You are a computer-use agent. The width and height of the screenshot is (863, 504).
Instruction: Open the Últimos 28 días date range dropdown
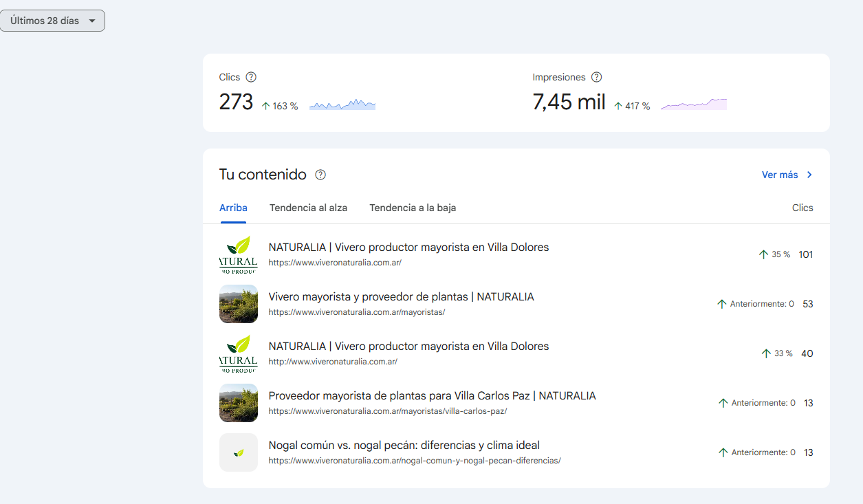pos(52,21)
